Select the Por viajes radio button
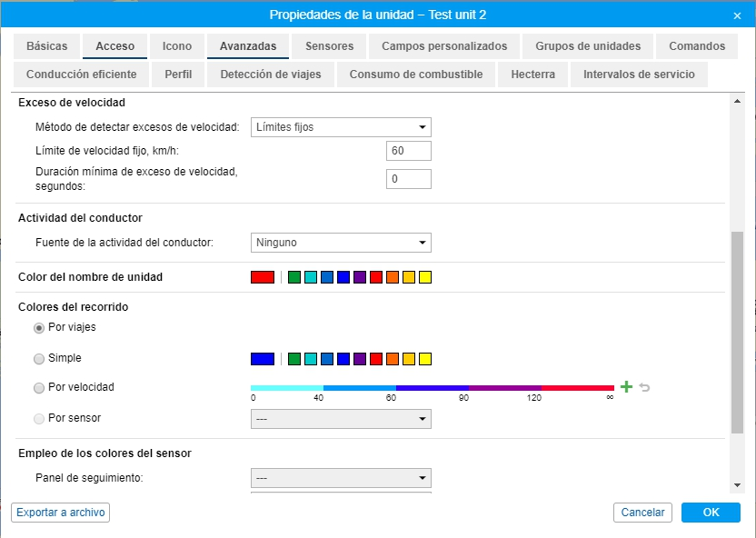Image resolution: width=756 pixels, height=538 pixels. (x=39, y=328)
